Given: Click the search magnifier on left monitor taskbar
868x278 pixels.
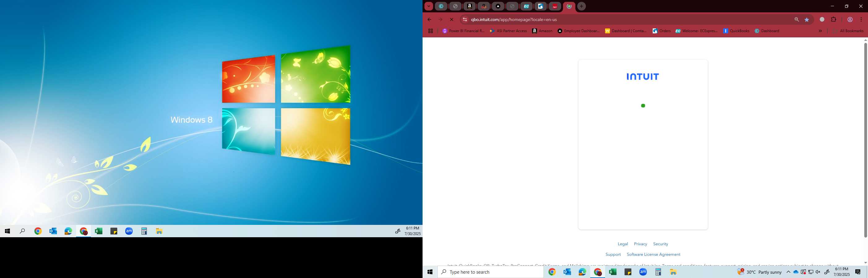Looking at the screenshot, I should (23, 231).
